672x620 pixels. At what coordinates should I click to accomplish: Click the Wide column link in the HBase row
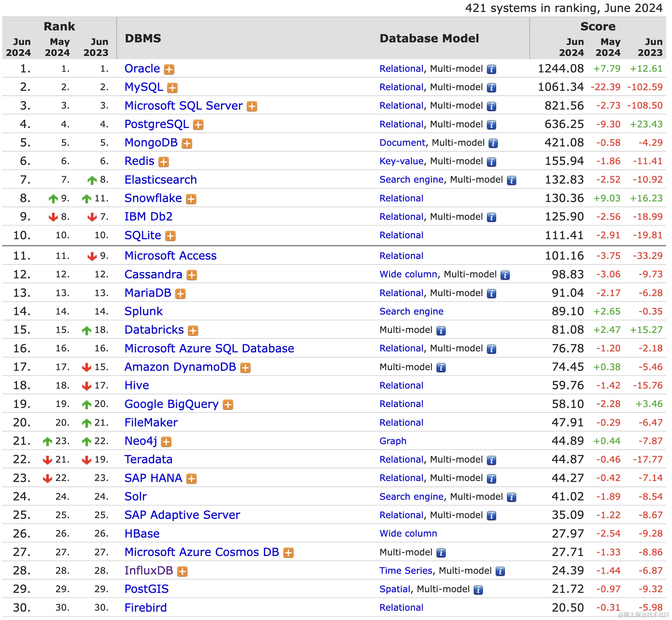[408, 533]
